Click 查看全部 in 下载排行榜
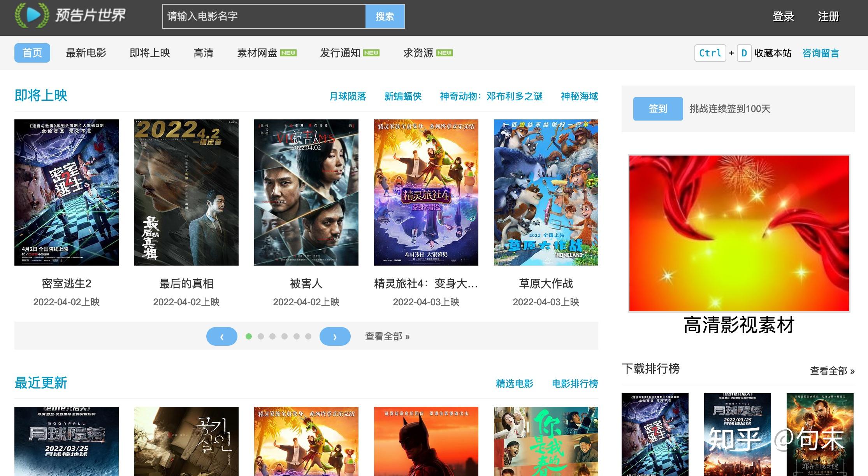868x476 pixels. pos(832,371)
